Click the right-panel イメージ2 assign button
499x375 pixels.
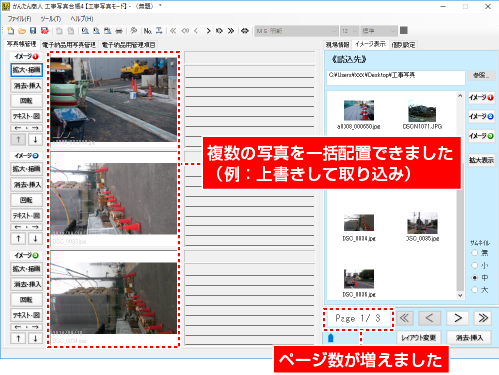point(481,117)
